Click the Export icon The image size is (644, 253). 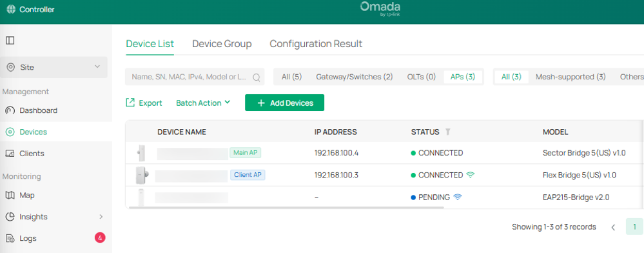point(130,103)
